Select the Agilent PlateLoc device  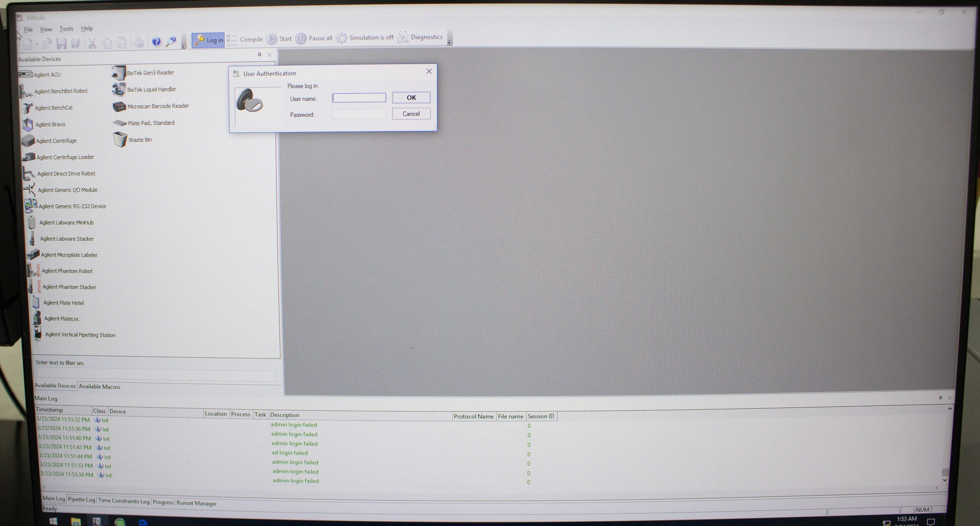pos(56,318)
